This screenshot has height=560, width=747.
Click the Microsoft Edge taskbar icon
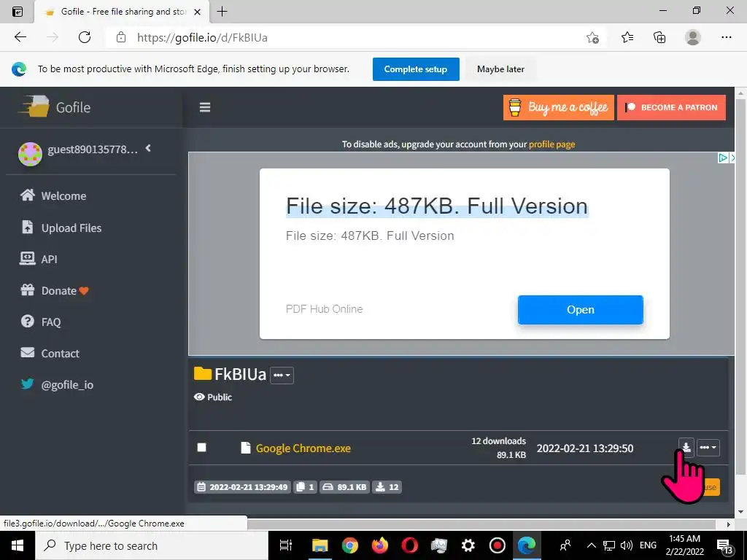point(527,545)
